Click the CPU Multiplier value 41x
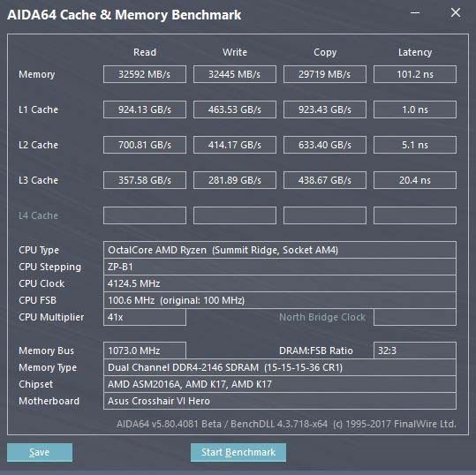The image size is (476, 475). (x=145, y=317)
